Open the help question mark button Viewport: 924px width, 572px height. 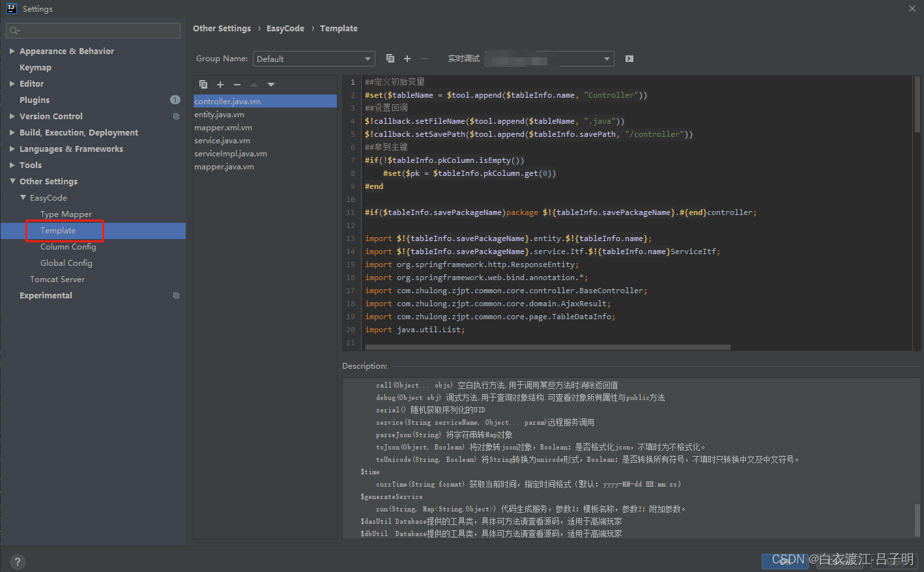click(x=18, y=562)
